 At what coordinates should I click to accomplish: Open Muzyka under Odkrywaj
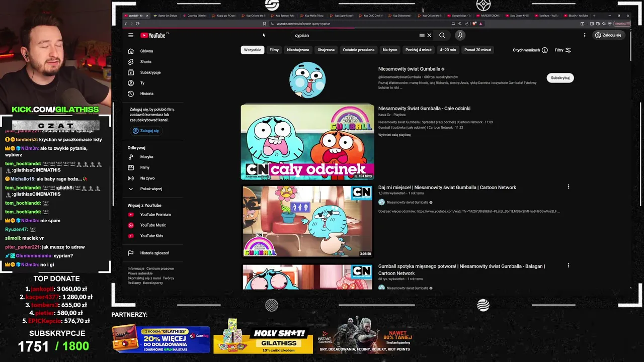(146, 157)
